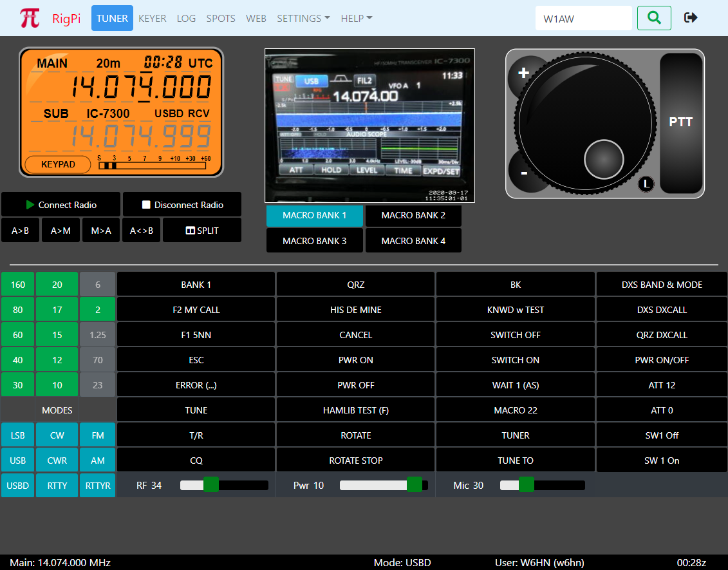Open the KEYPAD on the frequency display
This screenshot has height=570, width=728.
pos(58,164)
